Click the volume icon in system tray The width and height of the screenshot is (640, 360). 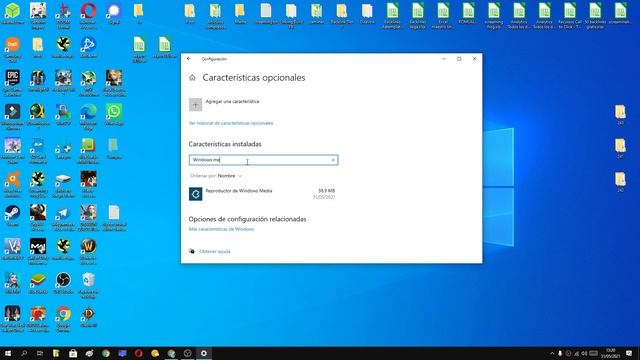[x=584, y=353]
